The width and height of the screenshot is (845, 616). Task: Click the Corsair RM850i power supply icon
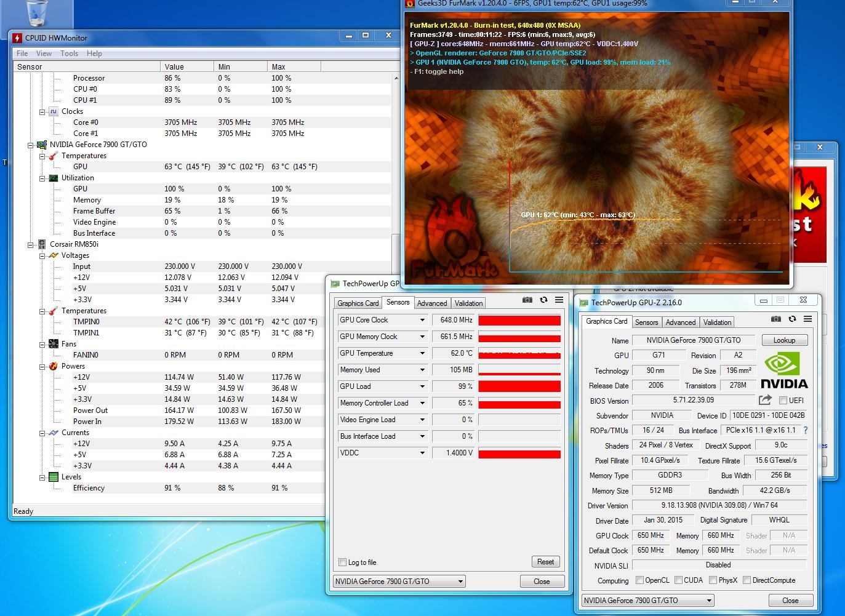point(42,244)
